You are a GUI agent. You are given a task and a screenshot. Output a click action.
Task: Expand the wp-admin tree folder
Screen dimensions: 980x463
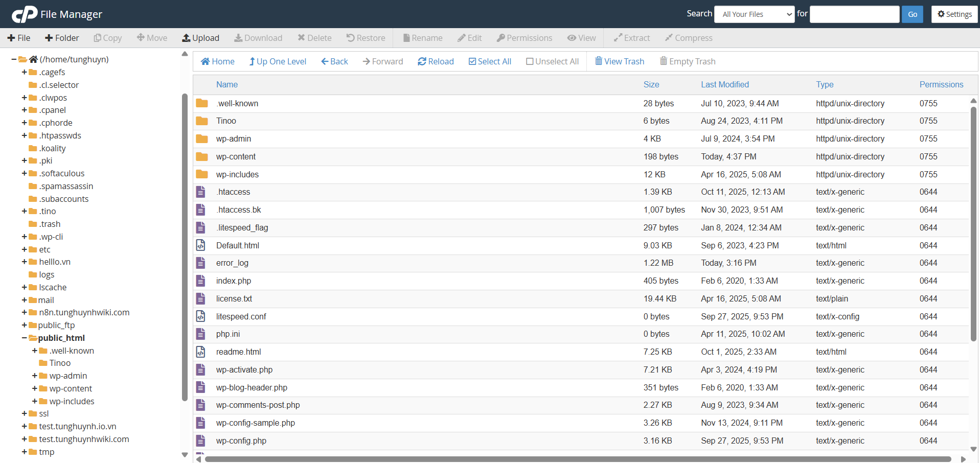(x=35, y=376)
